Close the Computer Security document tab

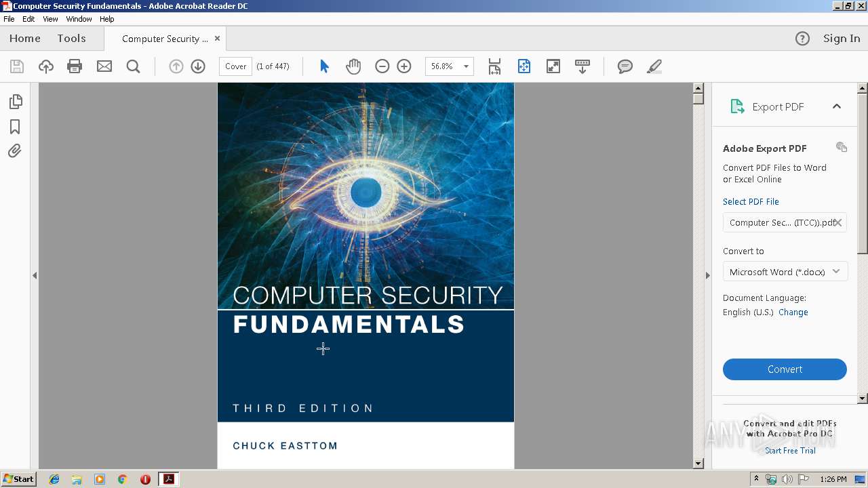click(x=217, y=39)
